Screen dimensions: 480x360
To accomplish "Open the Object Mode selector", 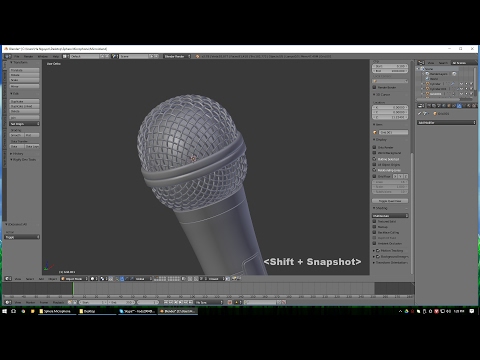I will point(74,279).
